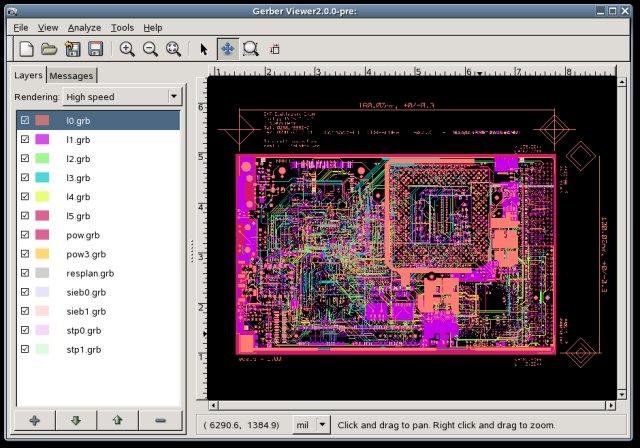Viewport: 640px width, 448px height.
Task: Click the l1.grb magenta color swatch
Action: tap(42, 140)
